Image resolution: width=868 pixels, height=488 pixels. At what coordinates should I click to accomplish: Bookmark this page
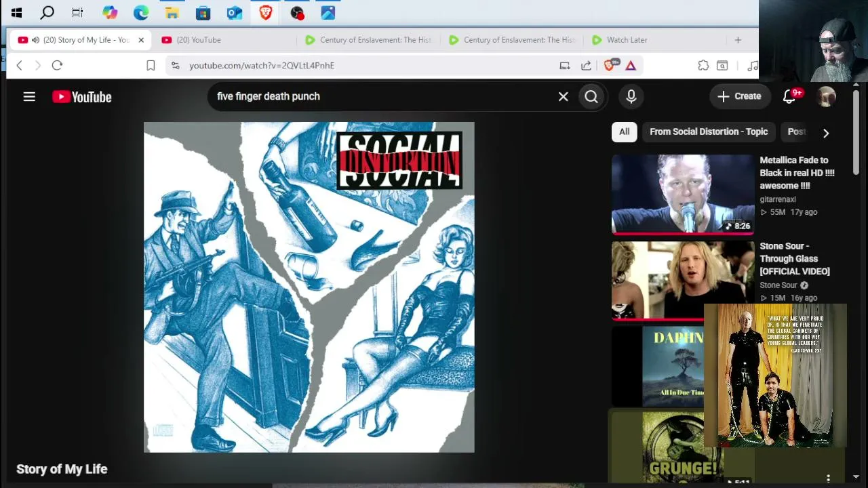(x=151, y=65)
